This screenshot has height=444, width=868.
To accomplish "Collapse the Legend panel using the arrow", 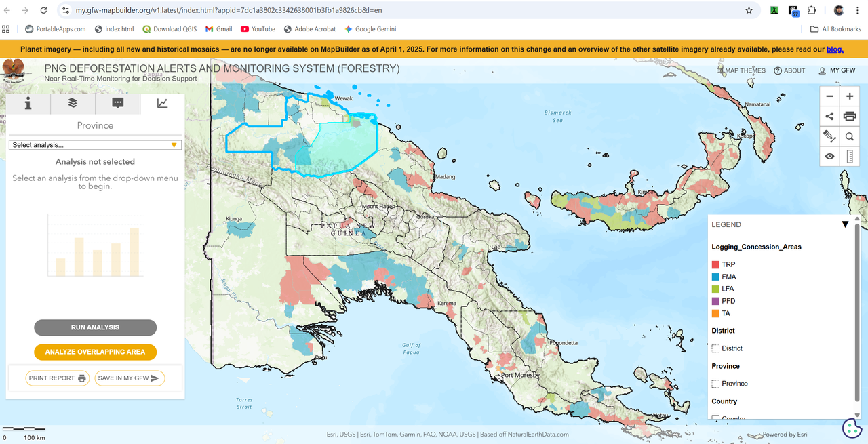I will [845, 224].
